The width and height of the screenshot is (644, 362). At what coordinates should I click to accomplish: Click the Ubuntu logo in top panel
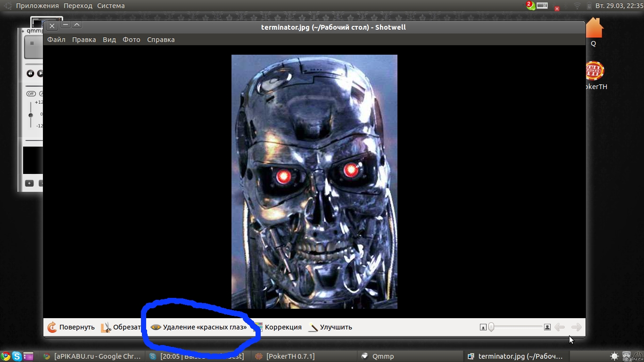(7, 6)
